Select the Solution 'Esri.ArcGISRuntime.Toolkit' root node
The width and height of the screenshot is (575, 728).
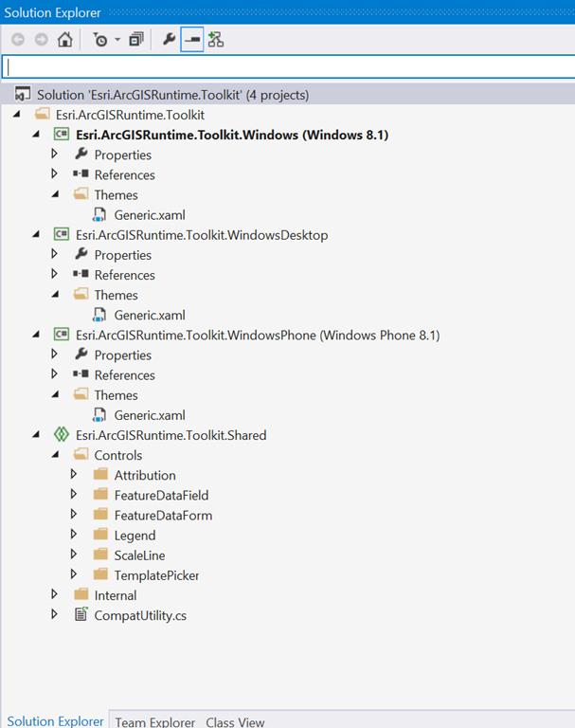coord(172,95)
